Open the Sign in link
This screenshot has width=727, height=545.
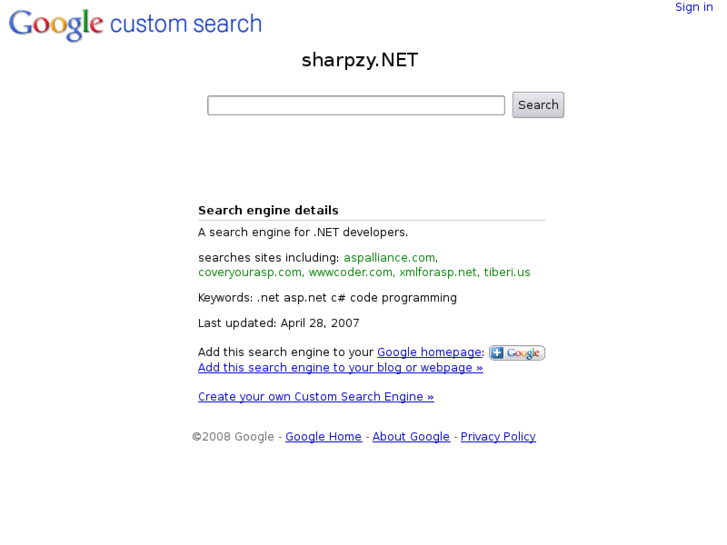click(693, 7)
